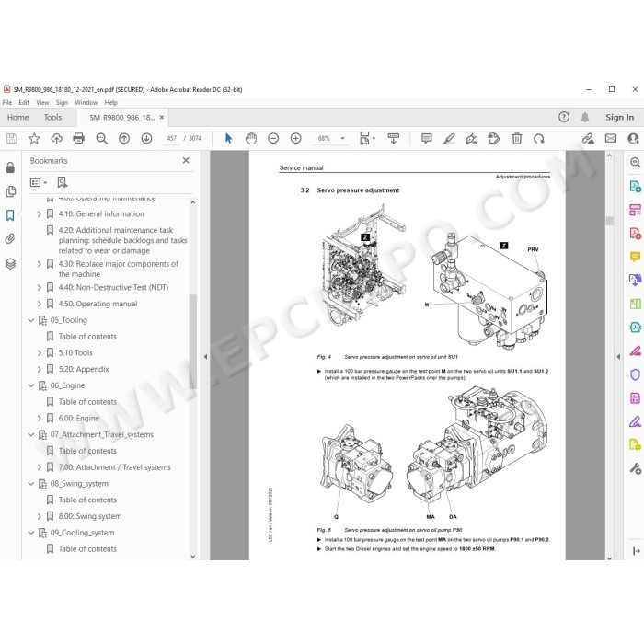Click the scrolling mode keyboard icon
Viewport: 644px width, 644px height.
pos(394,138)
